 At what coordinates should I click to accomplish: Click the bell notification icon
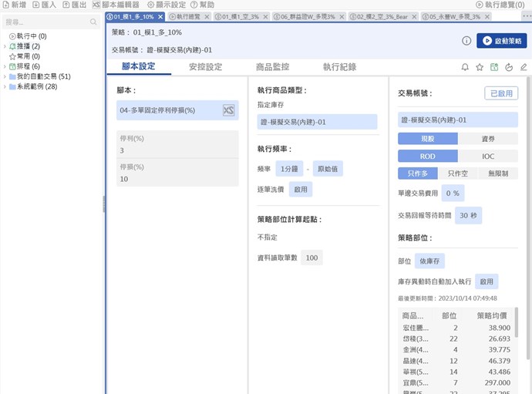point(465,67)
